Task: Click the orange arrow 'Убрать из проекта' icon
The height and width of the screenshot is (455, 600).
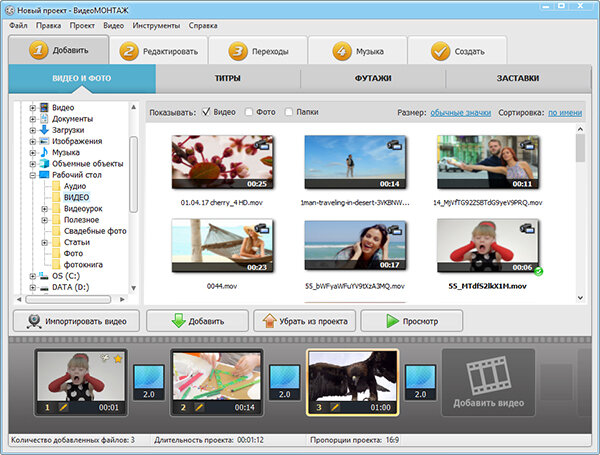Action: tap(269, 321)
